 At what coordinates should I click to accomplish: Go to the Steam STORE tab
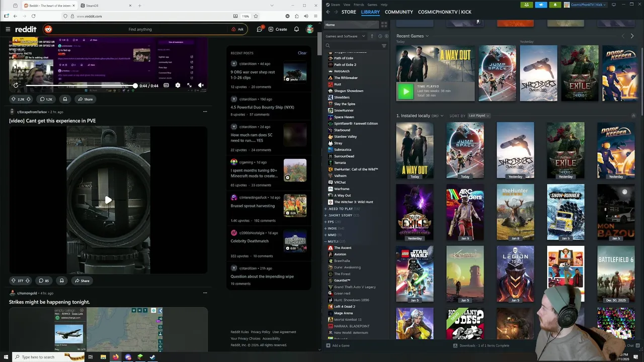(x=349, y=12)
